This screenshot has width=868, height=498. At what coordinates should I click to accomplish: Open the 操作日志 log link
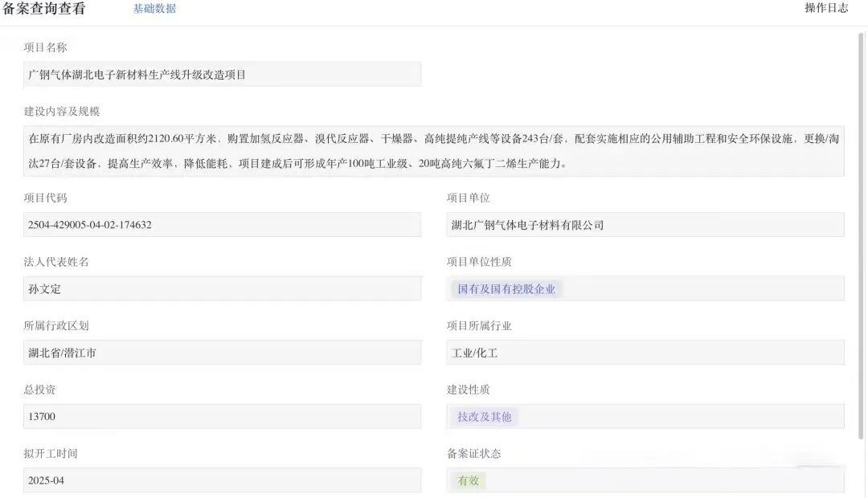point(826,8)
